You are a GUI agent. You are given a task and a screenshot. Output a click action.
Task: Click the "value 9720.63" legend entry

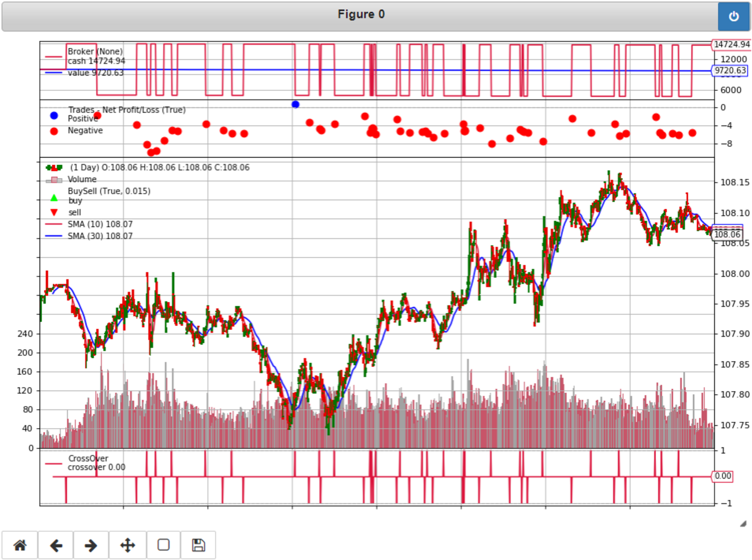point(95,73)
